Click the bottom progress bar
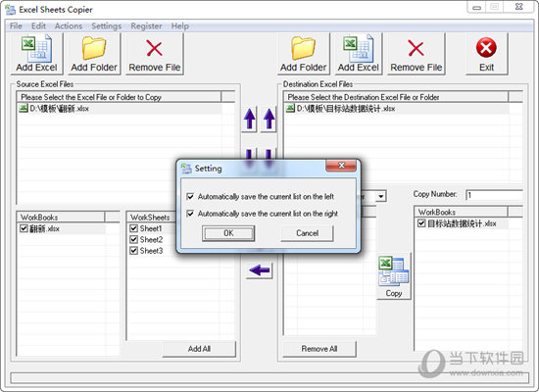 click(269, 377)
